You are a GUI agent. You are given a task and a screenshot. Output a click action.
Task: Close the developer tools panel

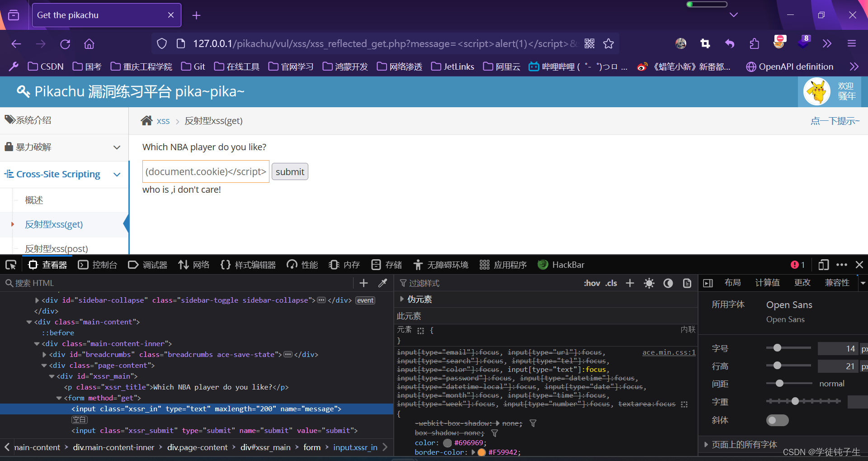(x=859, y=265)
